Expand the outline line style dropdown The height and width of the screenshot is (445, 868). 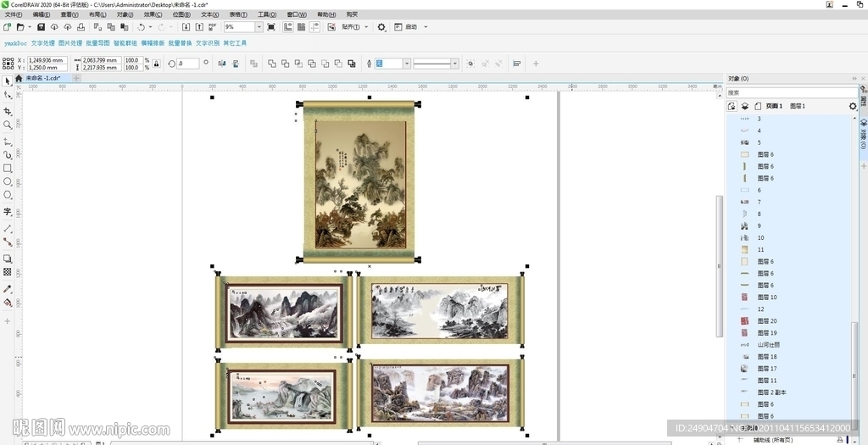(455, 64)
